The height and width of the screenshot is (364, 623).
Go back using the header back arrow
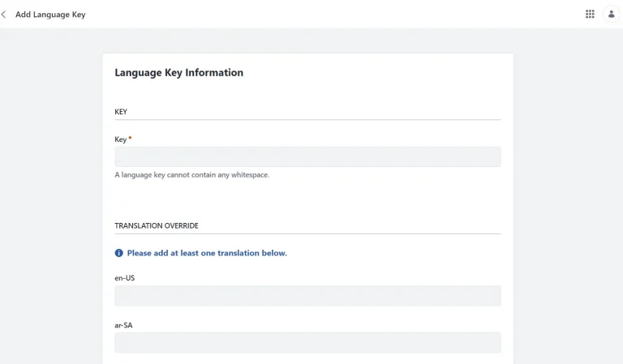pos(3,15)
